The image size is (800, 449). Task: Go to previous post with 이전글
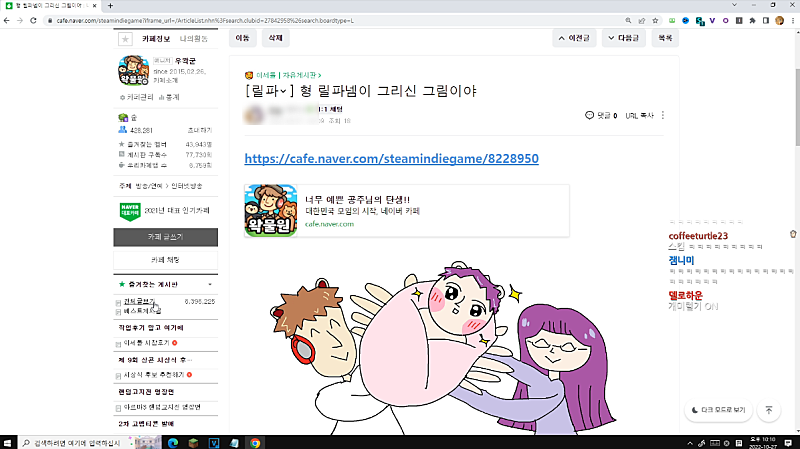pos(574,38)
